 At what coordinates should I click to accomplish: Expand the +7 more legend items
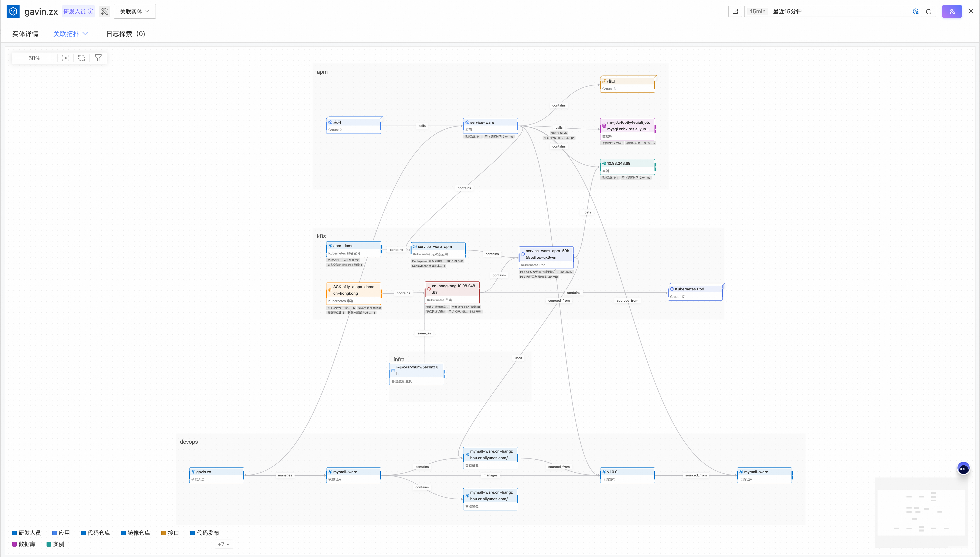pyautogui.click(x=224, y=544)
